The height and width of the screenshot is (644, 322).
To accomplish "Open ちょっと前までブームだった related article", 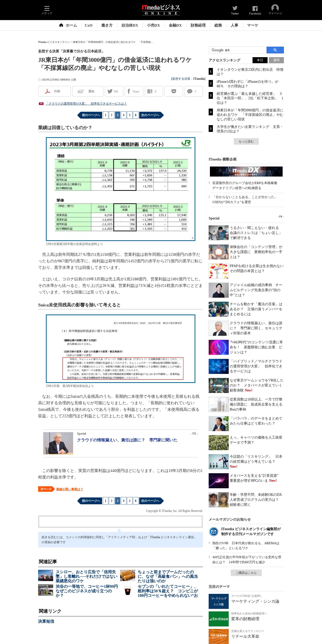I will point(168,576).
